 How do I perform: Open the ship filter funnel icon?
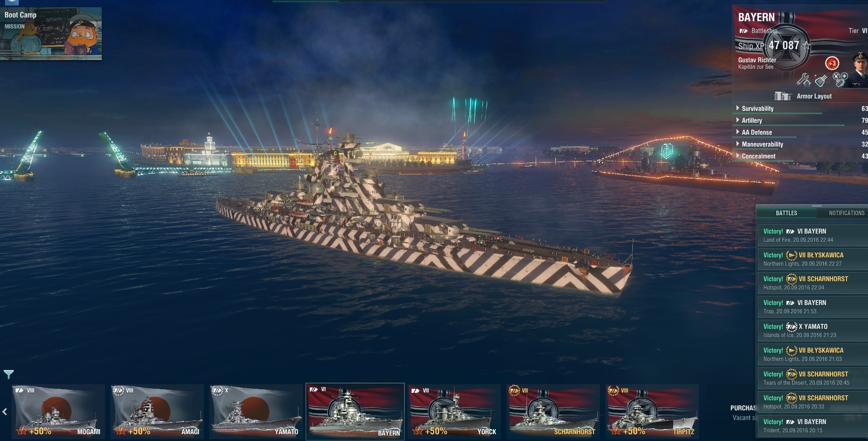(x=8, y=374)
